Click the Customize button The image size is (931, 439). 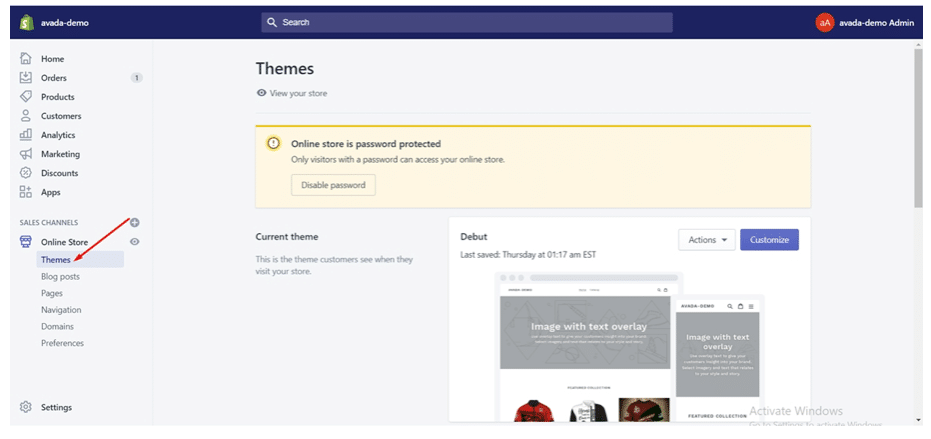(769, 240)
